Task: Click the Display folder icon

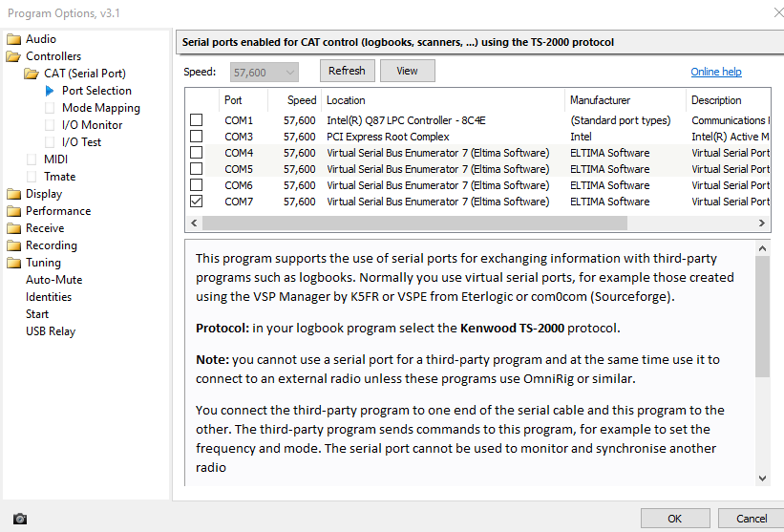Action: tap(13, 194)
